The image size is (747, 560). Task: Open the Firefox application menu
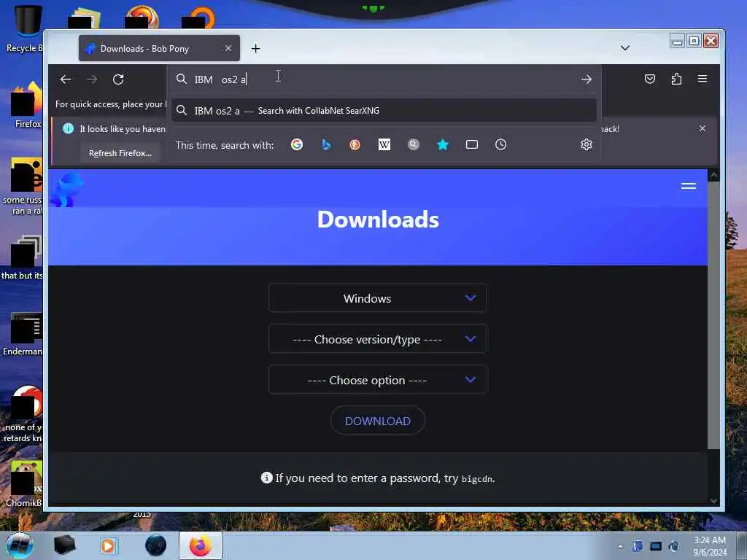pos(703,79)
